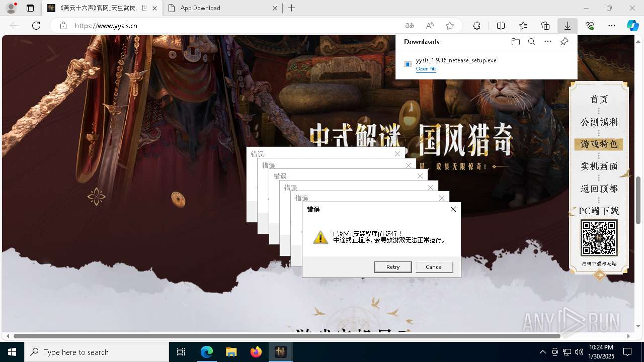This screenshot has width=644, height=362.
Task: Show hidden system tray icons
Action: pyautogui.click(x=542, y=352)
